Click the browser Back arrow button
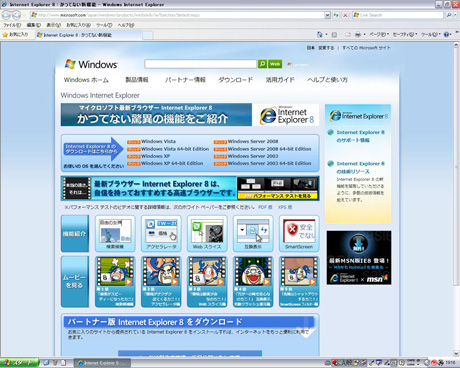This screenshot has height=368, width=460. (x=7, y=15)
